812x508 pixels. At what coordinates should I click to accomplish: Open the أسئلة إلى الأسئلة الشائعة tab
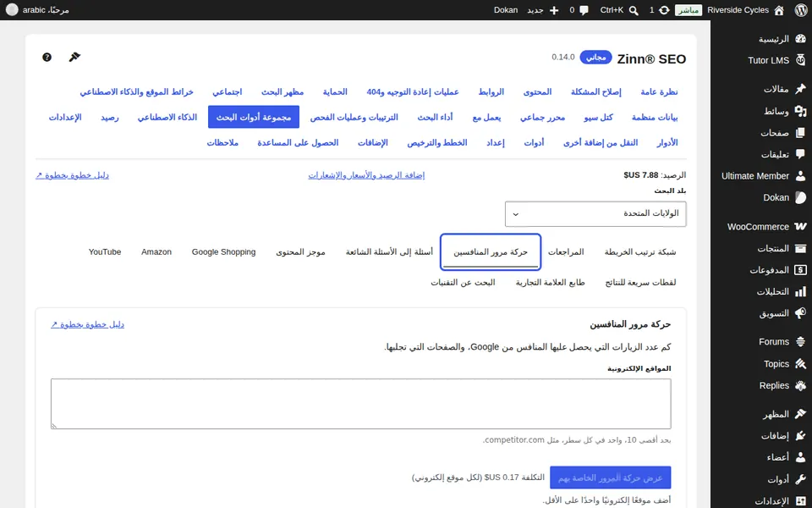pyautogui.click(x=389, y=252)
